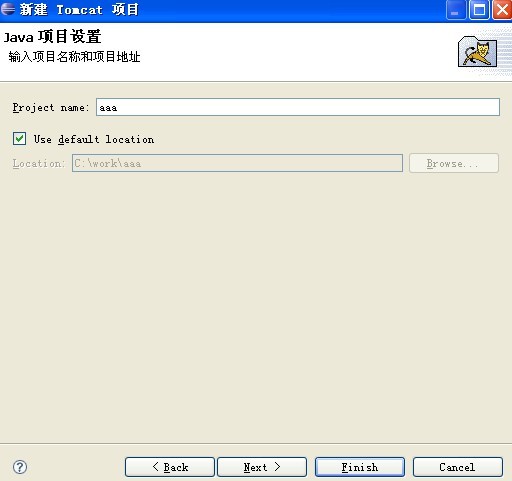The width and height of the screenshot is (512, 481).
Task: Minimize the wizard dialog window
Action: coord(456,10)
